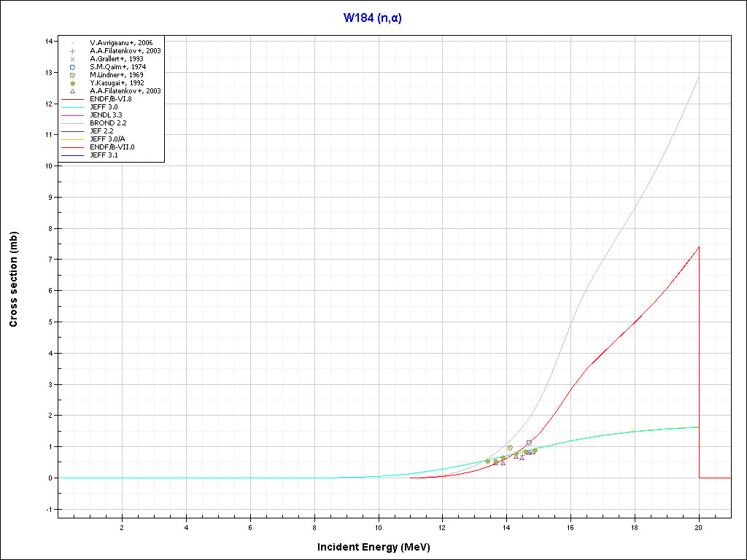Click the ENDF/B-VI.8 red line swatch

click(73, 99)
